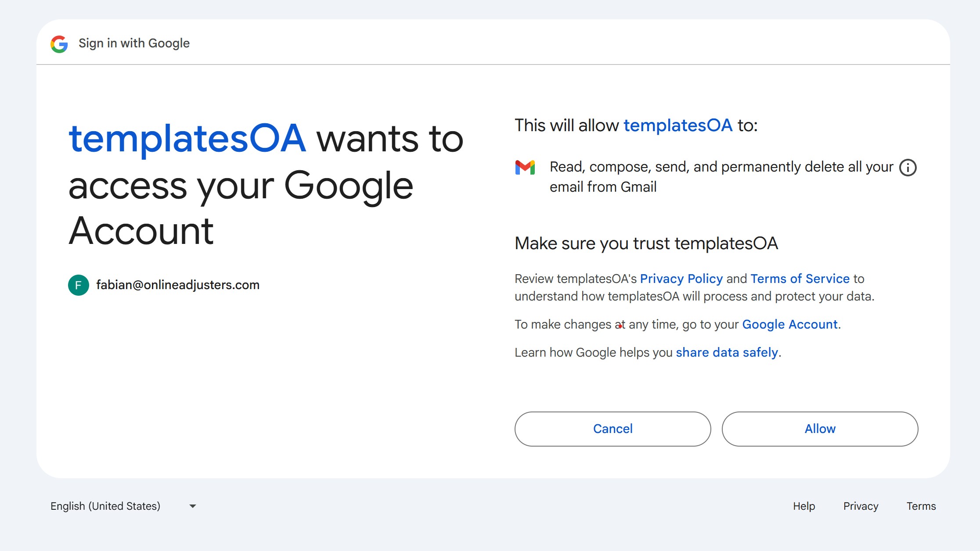
Task: Click the large templatesOA heading link
Action: tap(187, 139)
